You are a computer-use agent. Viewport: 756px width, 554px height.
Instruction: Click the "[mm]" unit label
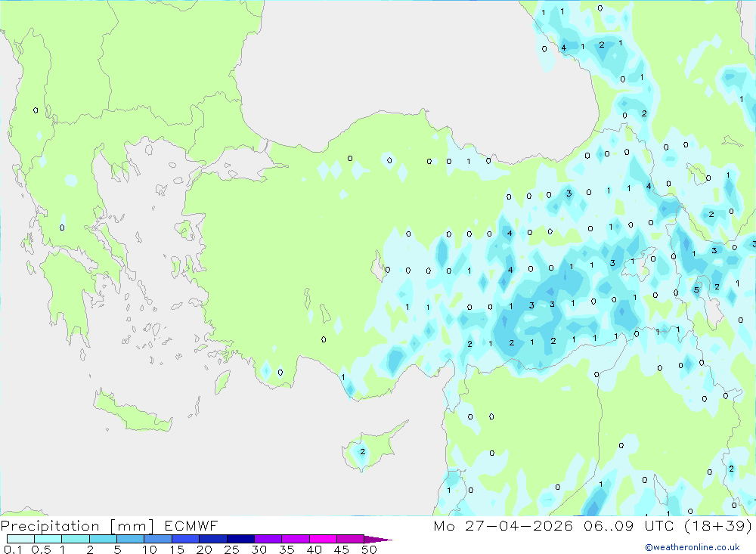tap(132, 526)
